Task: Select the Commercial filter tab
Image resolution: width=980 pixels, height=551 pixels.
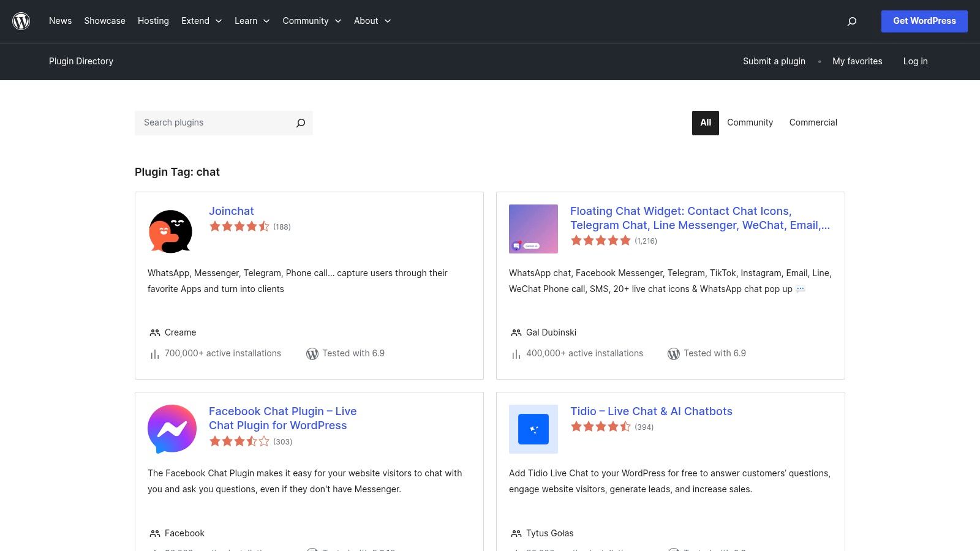Action: pos(813,123)
